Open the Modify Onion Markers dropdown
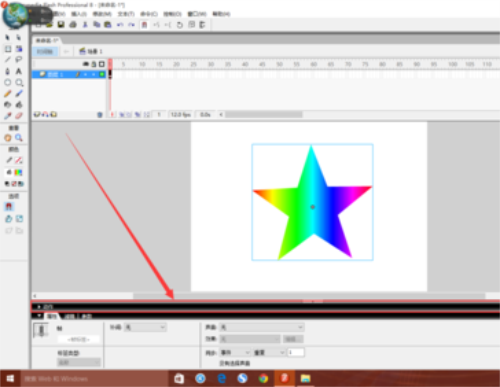This screenshot has height=387, width=500. (146, 115)
